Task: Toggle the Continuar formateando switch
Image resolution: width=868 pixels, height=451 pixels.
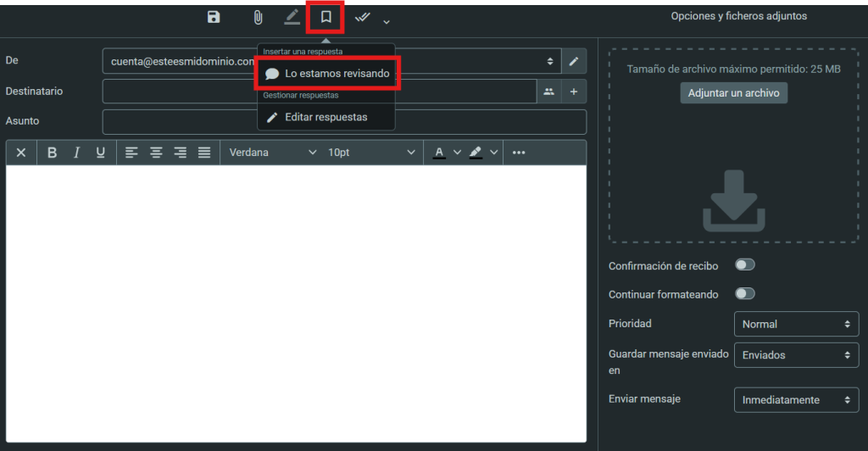Action: pos(744,294)
